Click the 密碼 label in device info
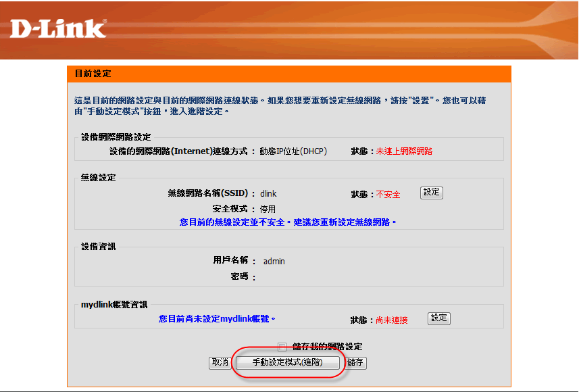 [x=240, y=276]
